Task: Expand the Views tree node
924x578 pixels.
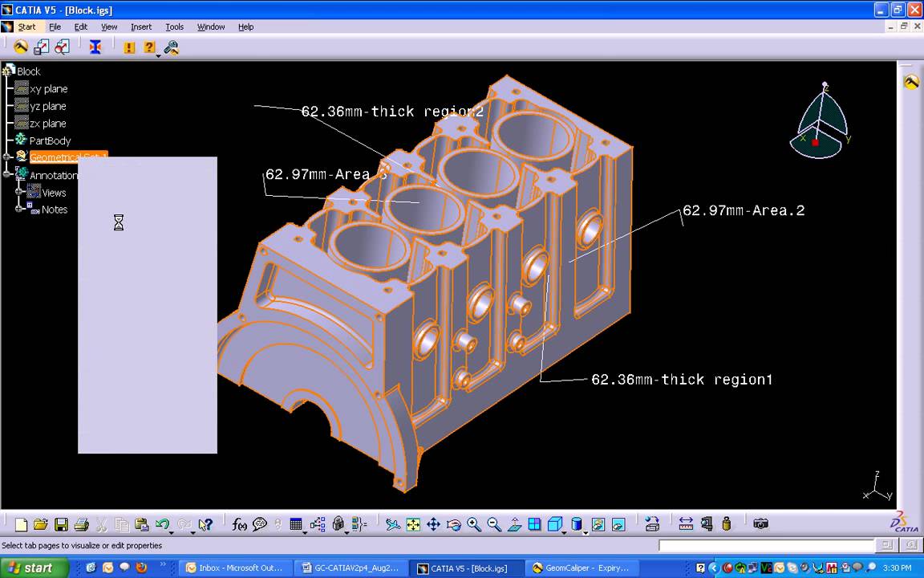Action: coord(19,192)
